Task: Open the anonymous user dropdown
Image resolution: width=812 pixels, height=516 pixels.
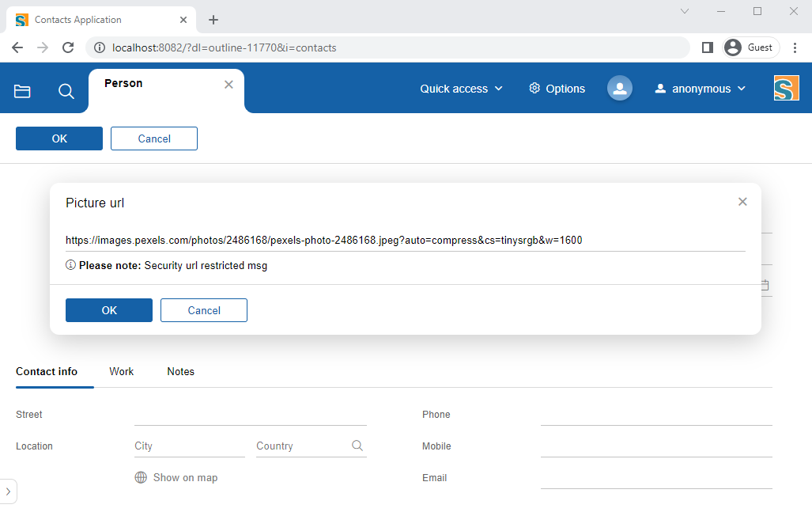Action: [700, 89]
